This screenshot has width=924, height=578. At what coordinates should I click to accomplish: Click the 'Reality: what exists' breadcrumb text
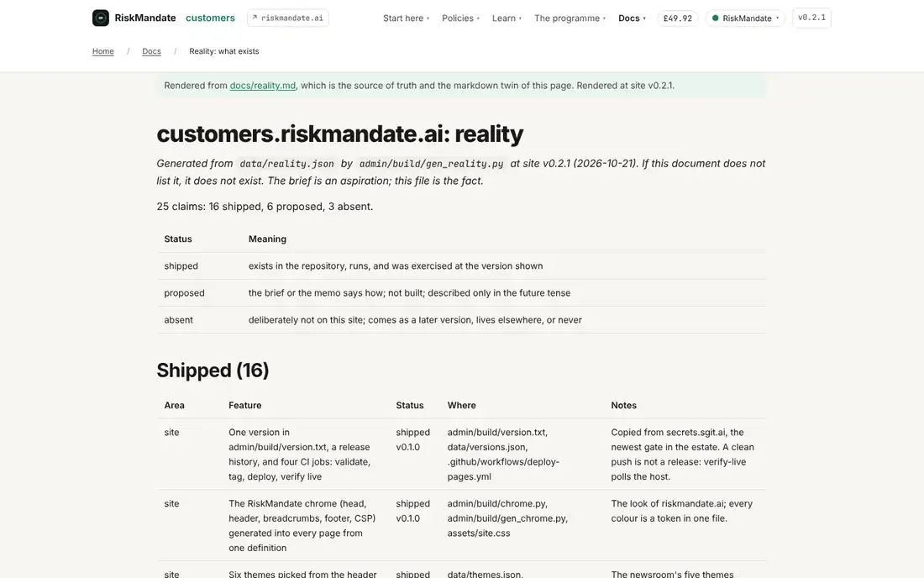coord(224,51)
